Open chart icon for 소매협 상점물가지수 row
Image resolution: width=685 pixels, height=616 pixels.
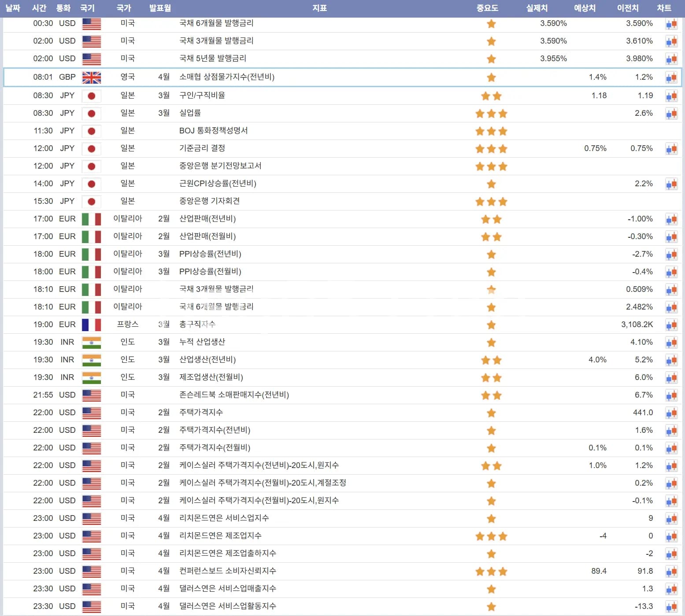(671, 78)
